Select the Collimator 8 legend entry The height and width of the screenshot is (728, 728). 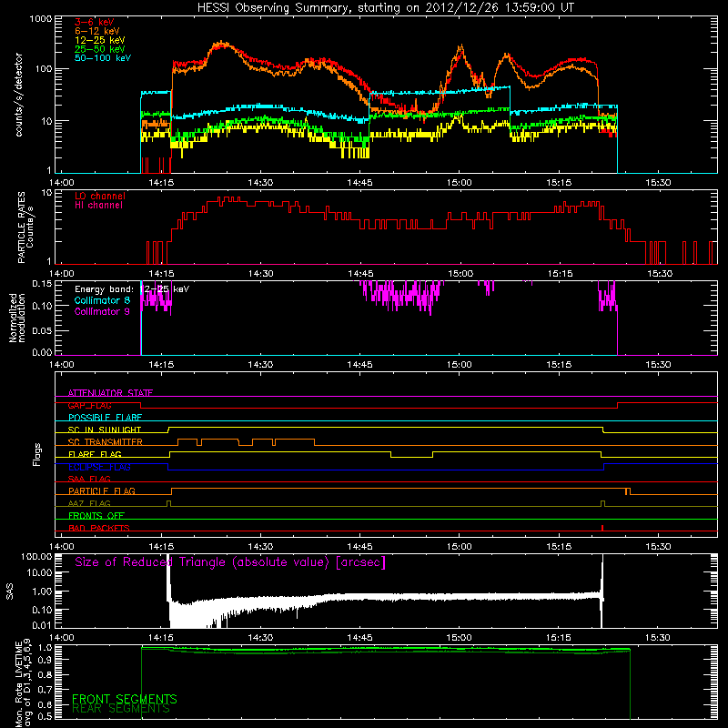pos(102,300)
